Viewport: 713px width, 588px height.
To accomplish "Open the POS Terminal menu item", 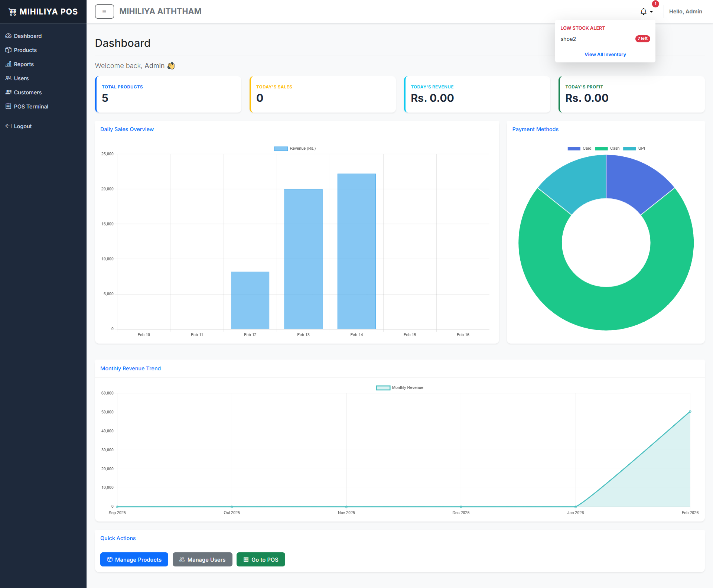I will point(43,107).
